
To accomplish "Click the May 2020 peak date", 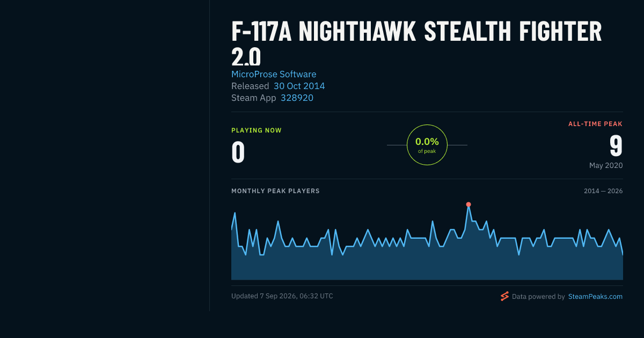I will [606, 165].
